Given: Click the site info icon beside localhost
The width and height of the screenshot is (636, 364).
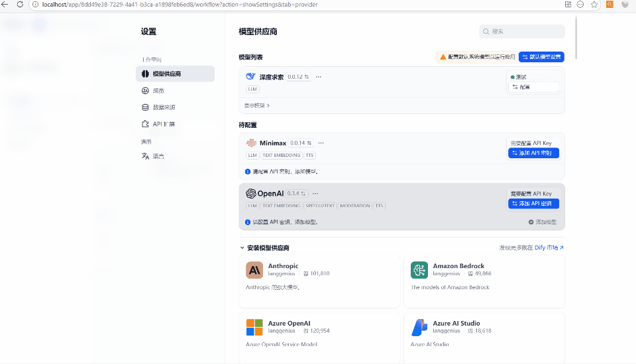Looking at the screenshot, I should coord(35,5).
